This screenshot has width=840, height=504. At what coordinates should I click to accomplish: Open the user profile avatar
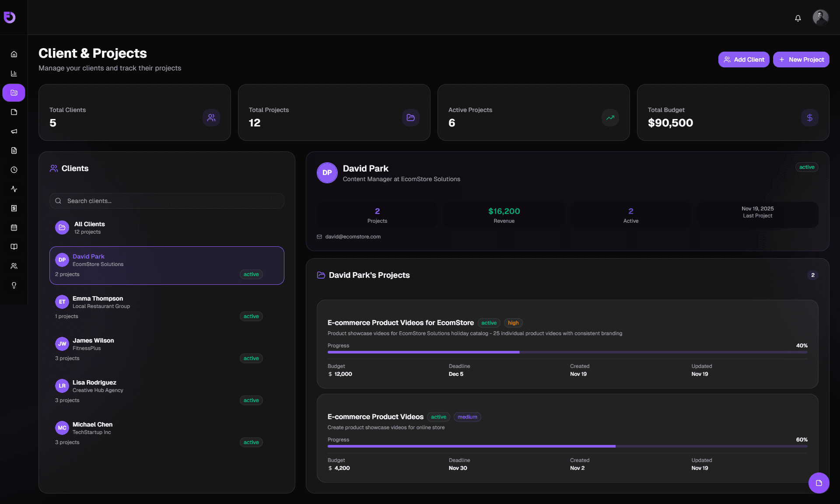coord(820,17)
